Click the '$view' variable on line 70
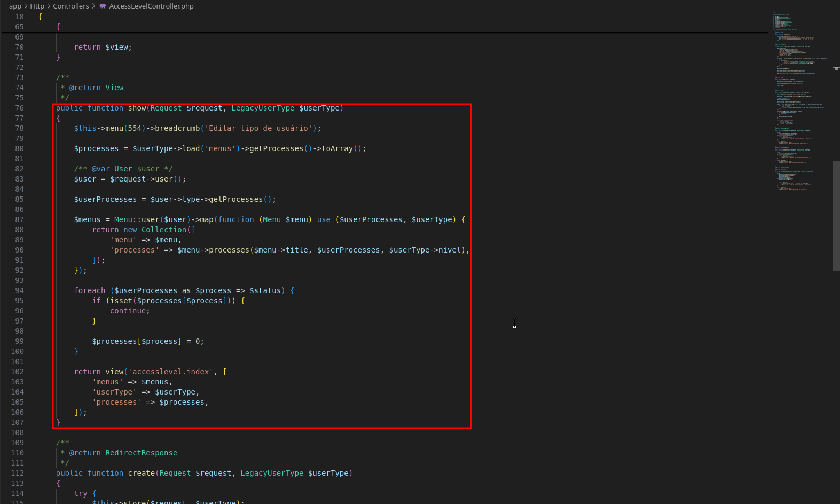Image resolution: width=840 pixels, height=504 pixels. click(x=116, y=47)
